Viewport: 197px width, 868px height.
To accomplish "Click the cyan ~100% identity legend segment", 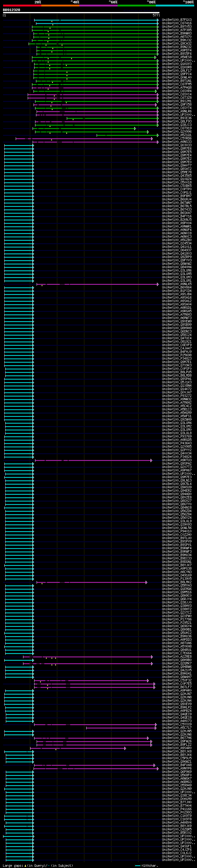I will 175,6.
